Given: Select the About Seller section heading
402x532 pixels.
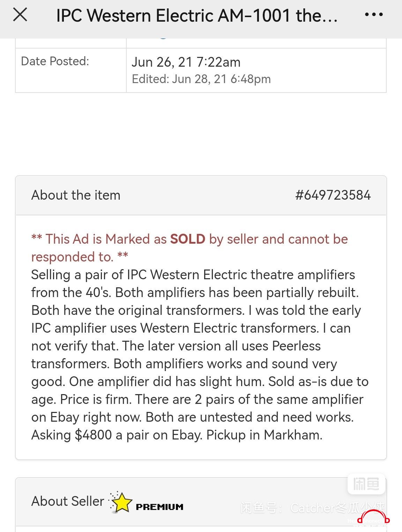Looking at the screenshot, I should 68,501.
